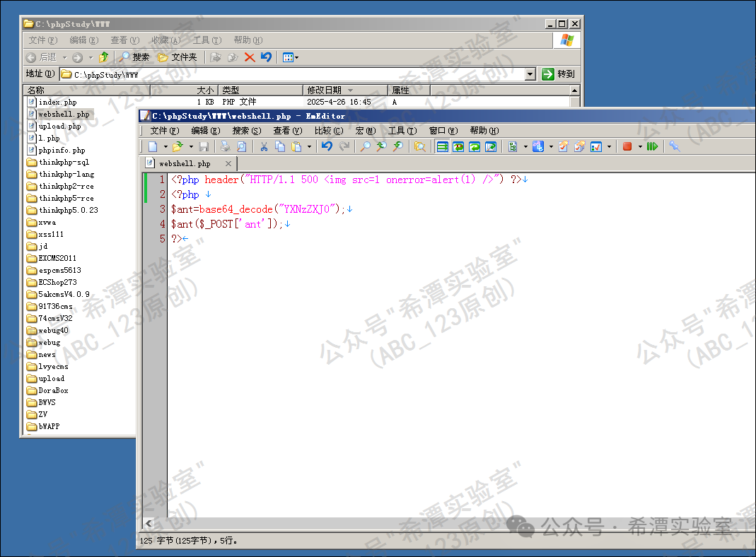Click the Paste clipboard icon in EmEditor
Image resolution: width=756 pixels, height=557 pixels.
click(296, 146)
